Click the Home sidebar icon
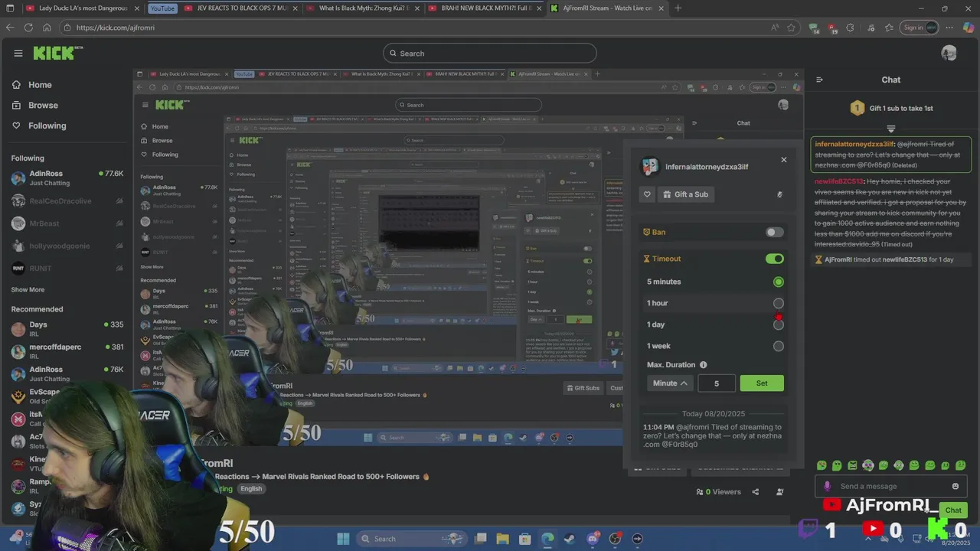This screenshot has height=551, width=980. [x=16, y=85]
